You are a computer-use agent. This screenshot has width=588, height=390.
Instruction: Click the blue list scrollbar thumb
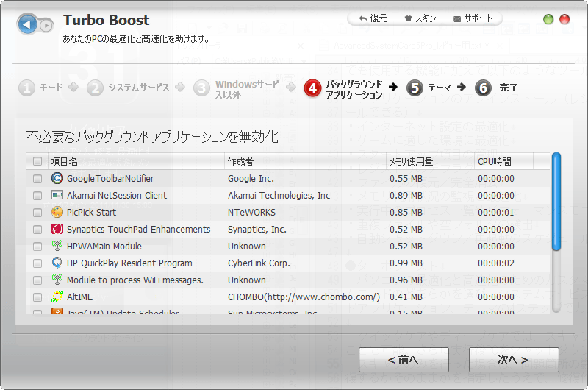click(556, 202)
